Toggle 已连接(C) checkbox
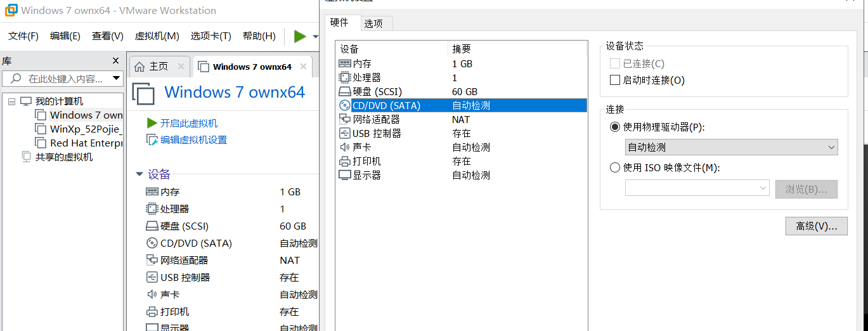The height and width of the screenshot is (331, 868). [x=614, y=64]
